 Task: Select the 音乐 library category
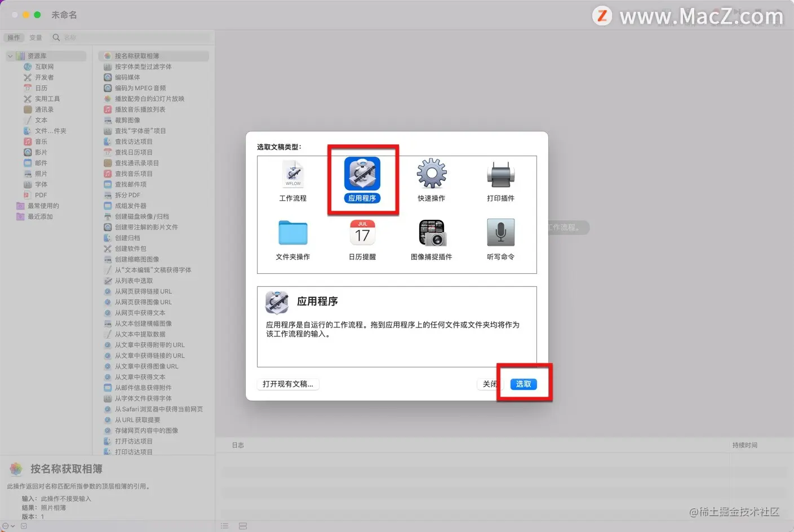pos(41,141)
